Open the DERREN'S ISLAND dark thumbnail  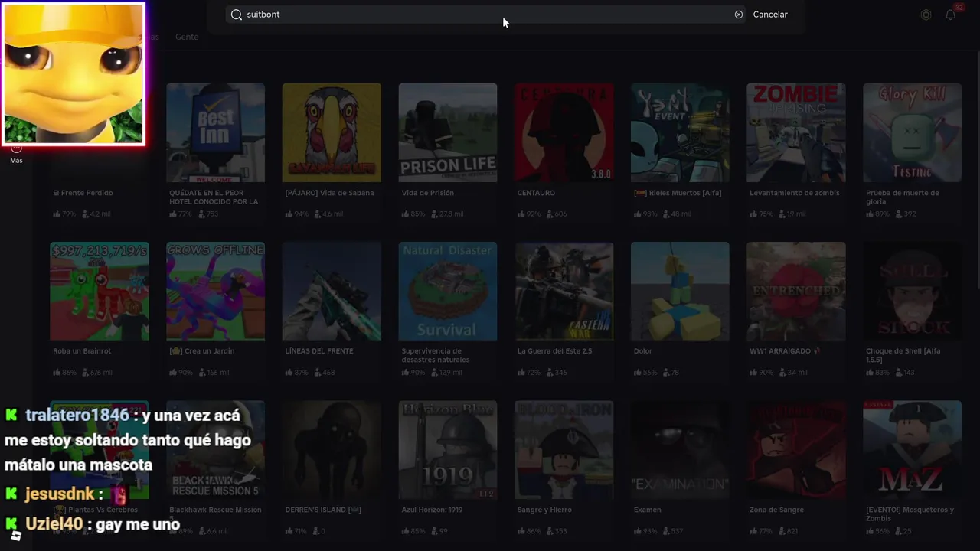tap(332, 449)
